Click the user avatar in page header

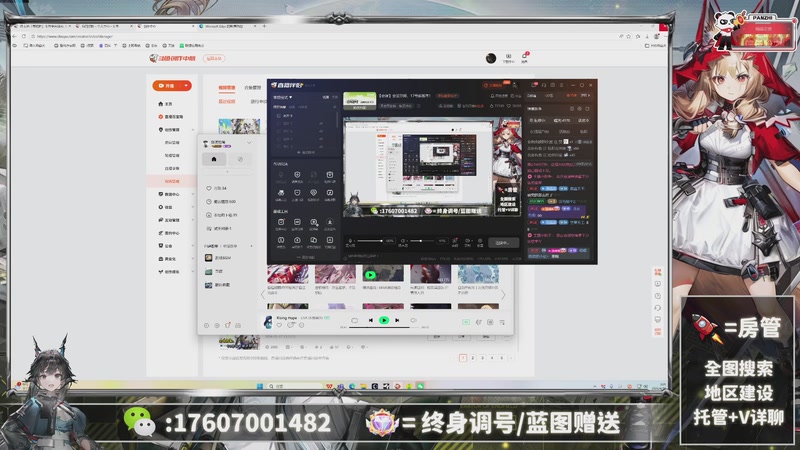(x=490, y=59)
